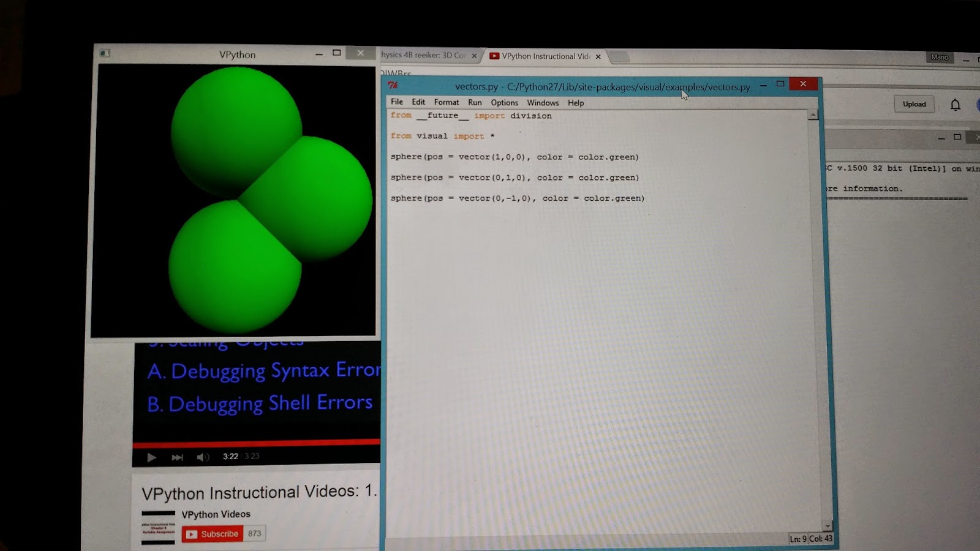The height and width of the screenshot is (551, 980).
Task: Select the play button on the YouTube player
Action: [151, 457]
